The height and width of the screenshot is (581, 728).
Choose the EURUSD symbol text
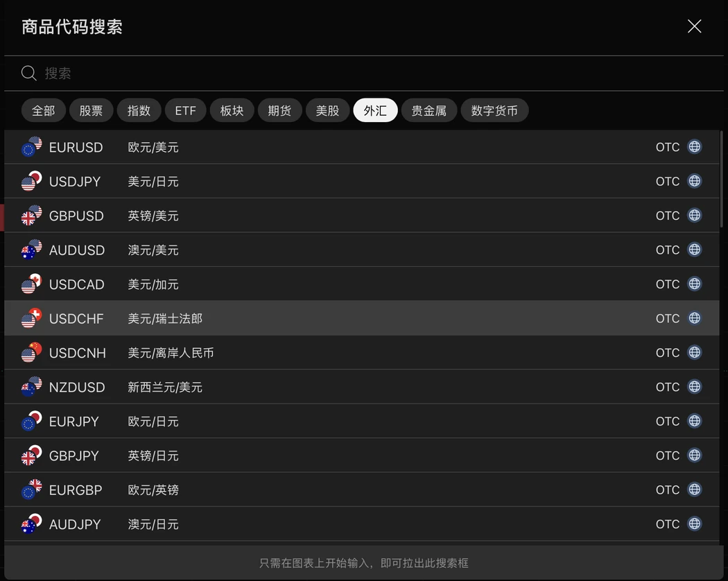coord(76,147)
